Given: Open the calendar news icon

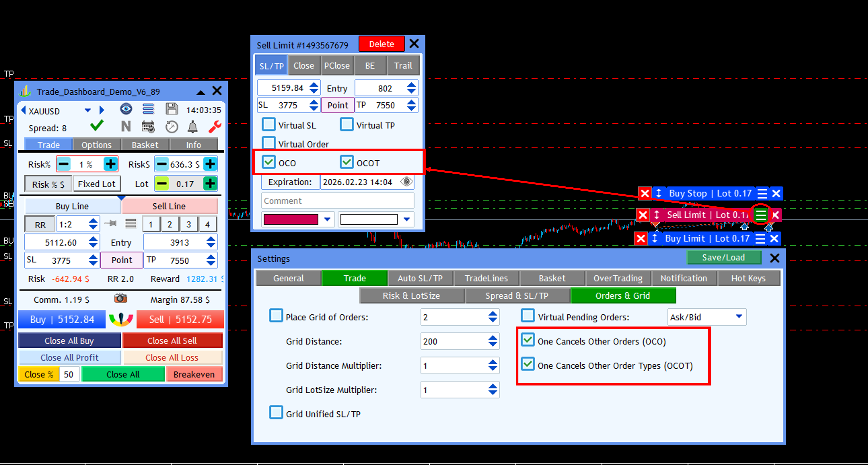Looking at the screenshot, I should coord(148,127).
